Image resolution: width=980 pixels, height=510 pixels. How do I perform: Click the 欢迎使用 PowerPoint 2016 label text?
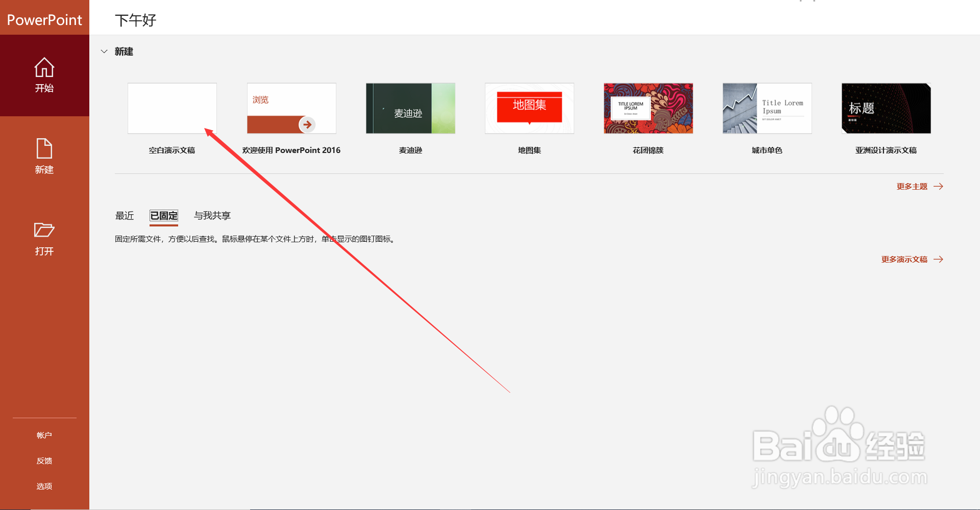tap(291, 150)
